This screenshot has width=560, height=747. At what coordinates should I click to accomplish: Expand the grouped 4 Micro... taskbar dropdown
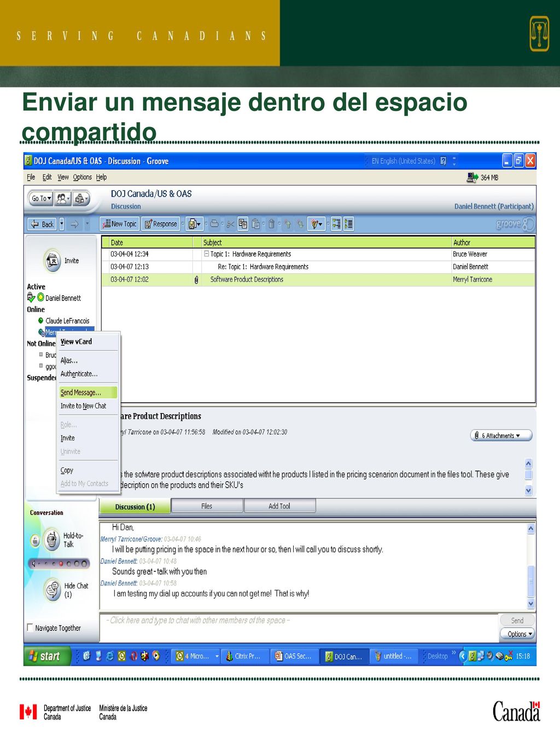(x=217, y=656)
